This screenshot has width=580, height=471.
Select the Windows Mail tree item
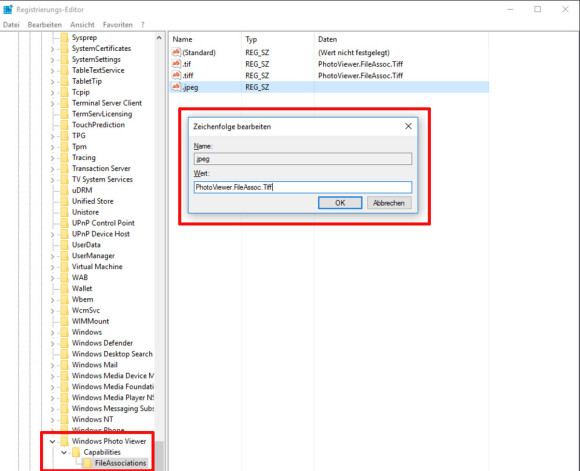pyautogui.click(x=95, y=365)
